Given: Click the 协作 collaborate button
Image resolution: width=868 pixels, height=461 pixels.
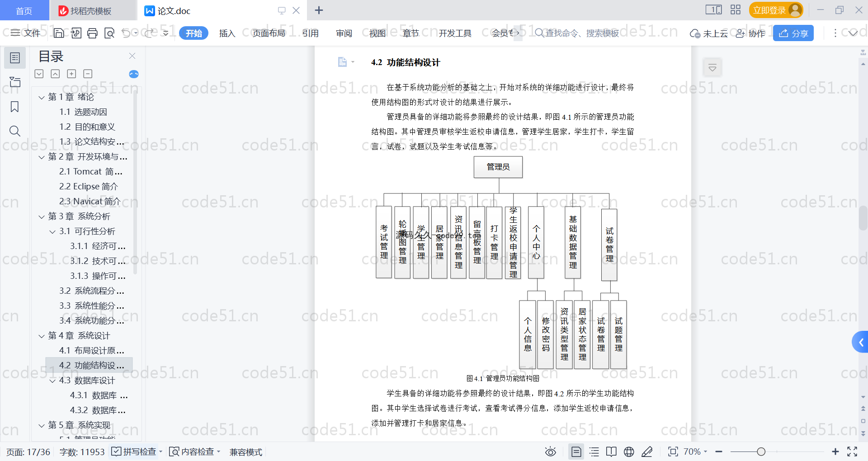Looking at the screenshot, I should [750, 33].
